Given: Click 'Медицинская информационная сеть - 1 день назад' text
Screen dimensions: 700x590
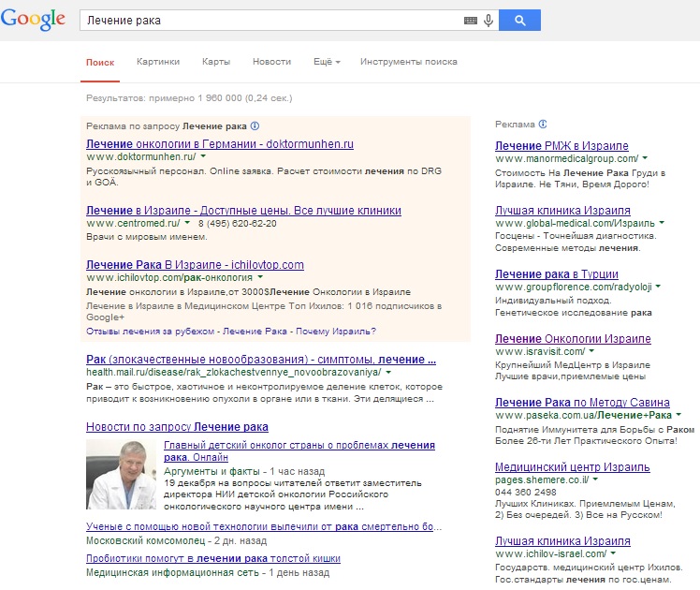Looking at the screenshot, I should [208, 572].
